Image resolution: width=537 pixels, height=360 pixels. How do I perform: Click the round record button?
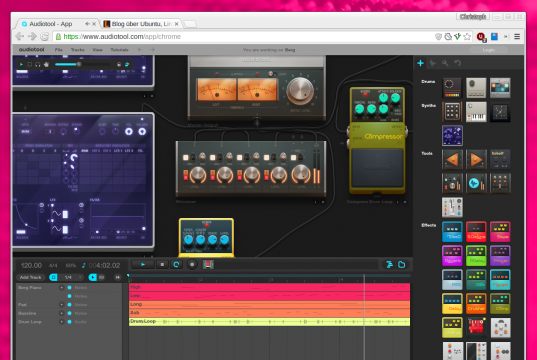[192, 264]
